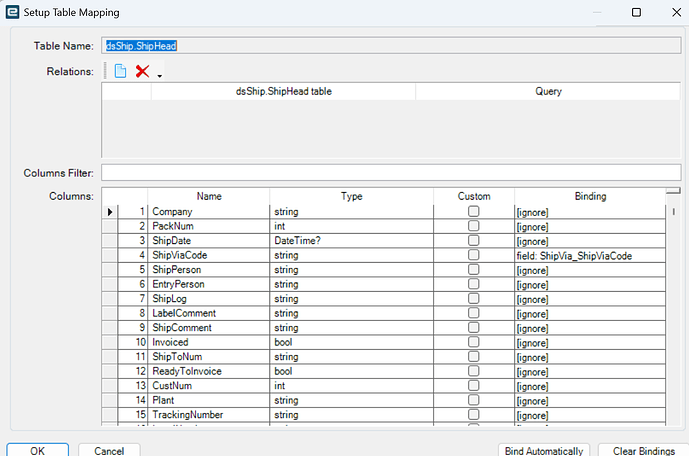Focus the Table Name input field
689x456 pixels.
click(391, 46)
